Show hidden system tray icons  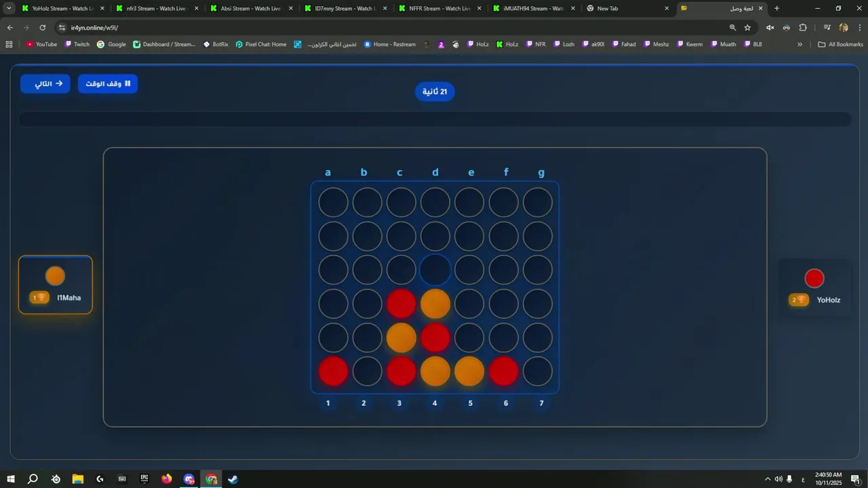point(767,479)
